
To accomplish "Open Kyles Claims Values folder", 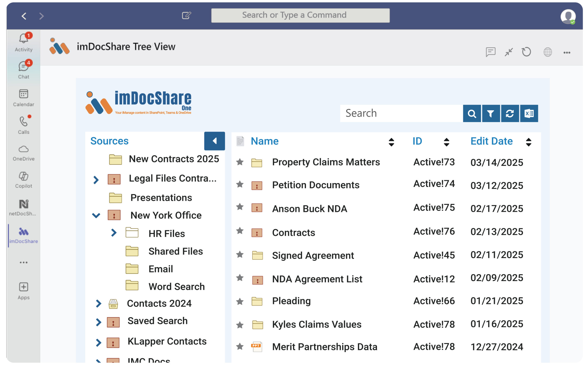I will (317, 325).
